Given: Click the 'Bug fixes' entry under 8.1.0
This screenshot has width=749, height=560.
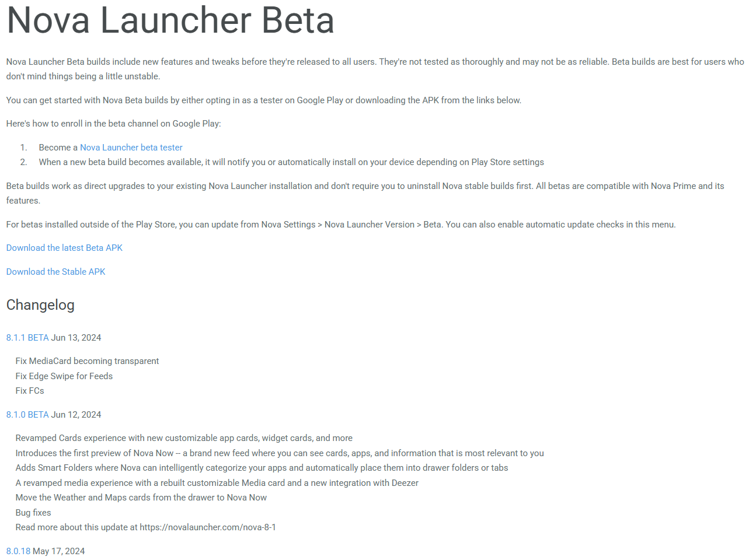Looking at the screenshot, I should click(33, 513).
